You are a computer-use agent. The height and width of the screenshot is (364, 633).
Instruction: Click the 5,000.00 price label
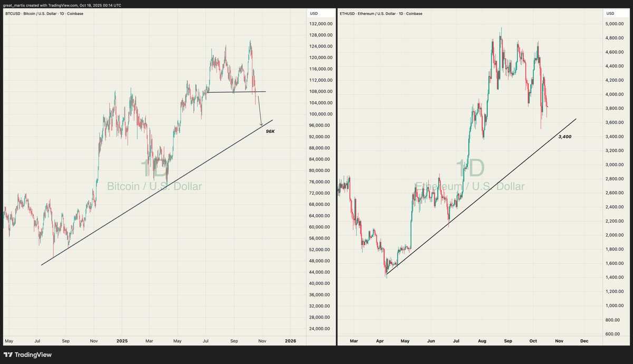(615, 24)
